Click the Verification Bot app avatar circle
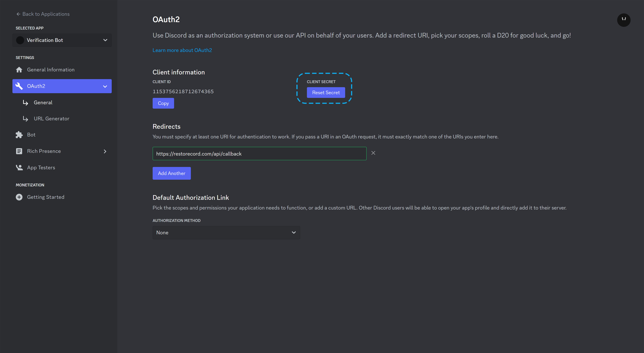Screen dimensions: 644x353 point(20,40)
